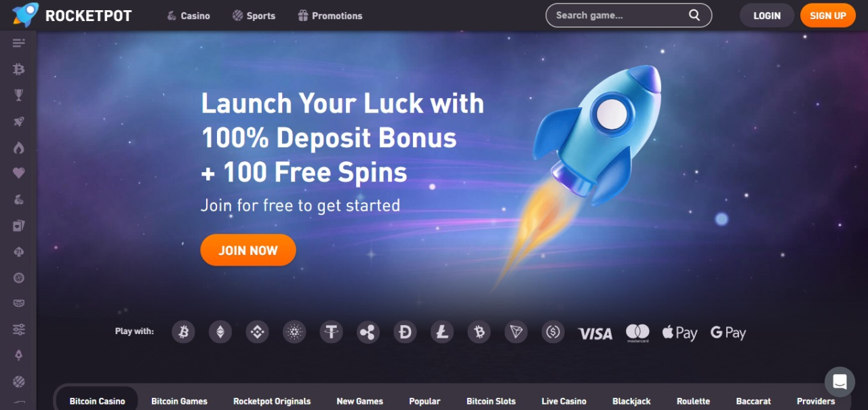This screenshot has height=410, width=868.
Task: Select the cherries slots sidebar icon
Action: click(19, 199)
